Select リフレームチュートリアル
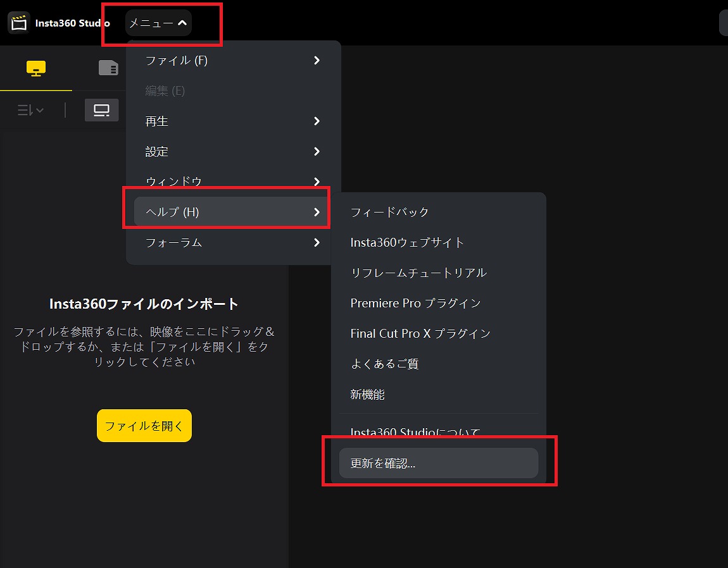 coord(439,273)
